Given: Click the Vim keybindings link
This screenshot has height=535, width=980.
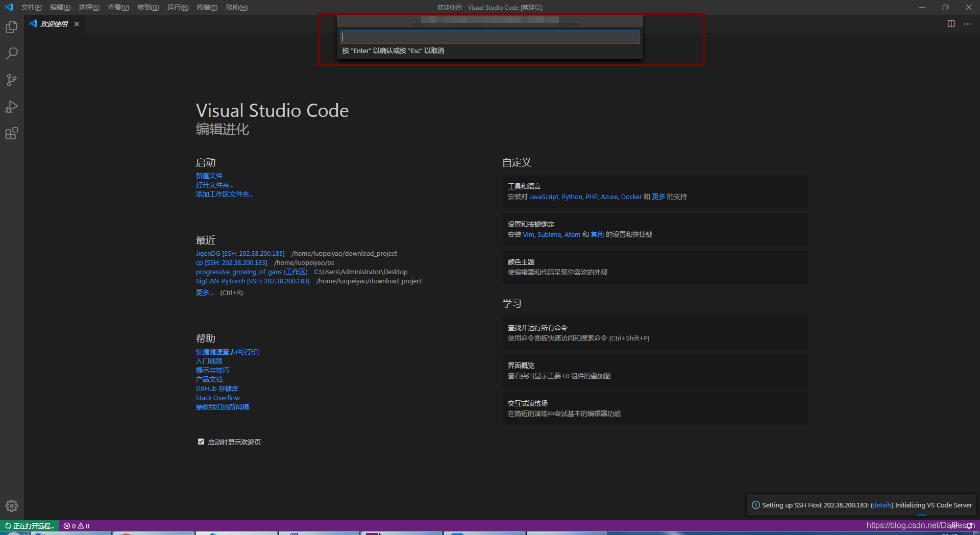Looking at the screenshot, I should [528, 234].
